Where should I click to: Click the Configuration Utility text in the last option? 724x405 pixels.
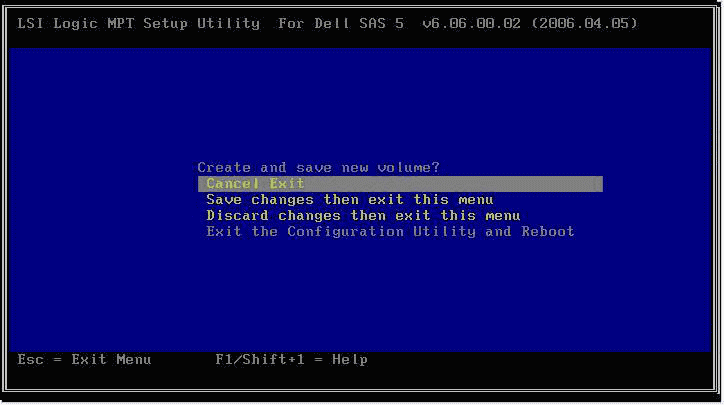(381, 231)
